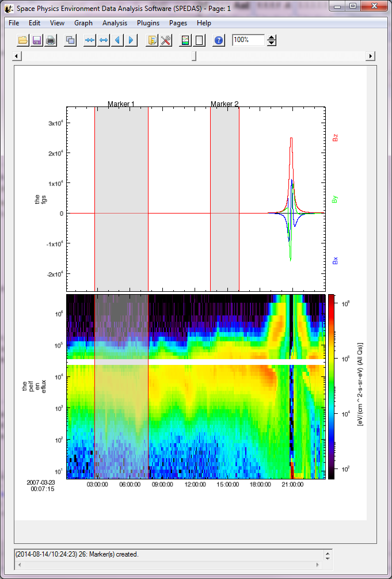Open the Graph menu
This screenshot has width=392, height=579.
83,23
